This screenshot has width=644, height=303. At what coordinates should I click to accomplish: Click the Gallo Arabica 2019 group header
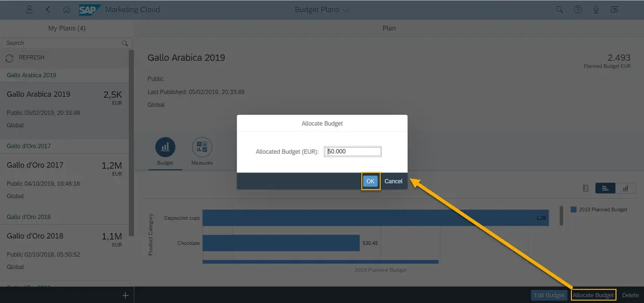pyautogui.click(x=31, y=75)
